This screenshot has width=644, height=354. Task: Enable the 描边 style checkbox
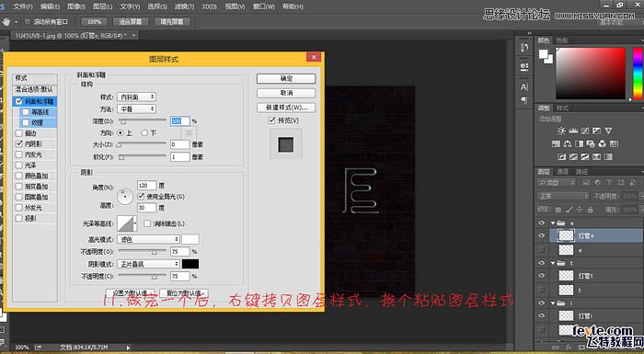(x=19, y=133)
